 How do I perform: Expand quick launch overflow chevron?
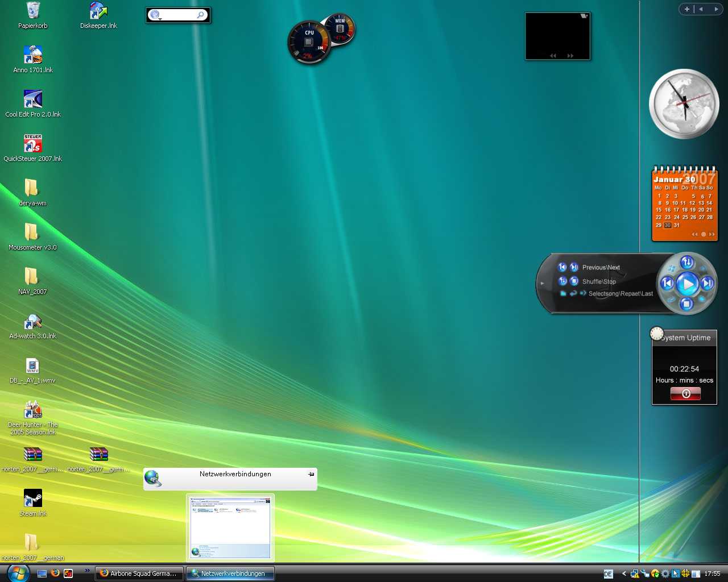(x=87, y=570)
